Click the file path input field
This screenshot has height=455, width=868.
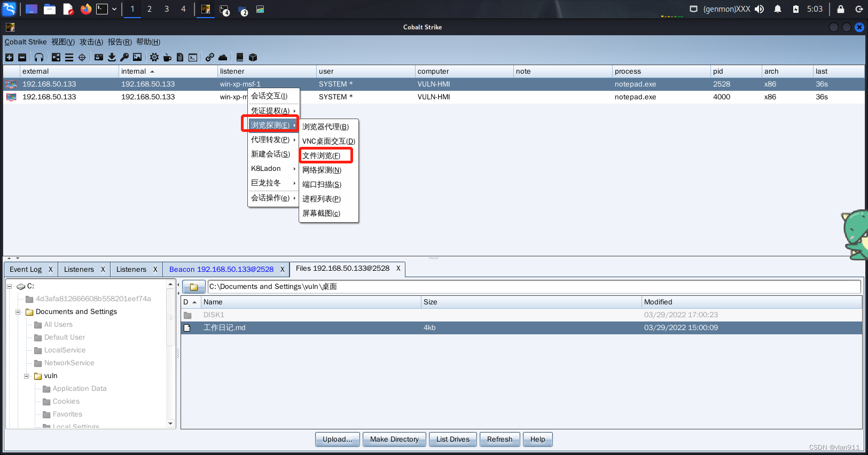pyautogui.click(x=534, y=287)
